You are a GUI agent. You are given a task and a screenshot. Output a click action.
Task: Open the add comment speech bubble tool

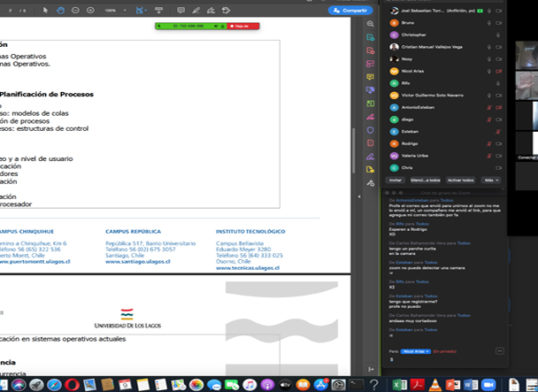(181, 10)
